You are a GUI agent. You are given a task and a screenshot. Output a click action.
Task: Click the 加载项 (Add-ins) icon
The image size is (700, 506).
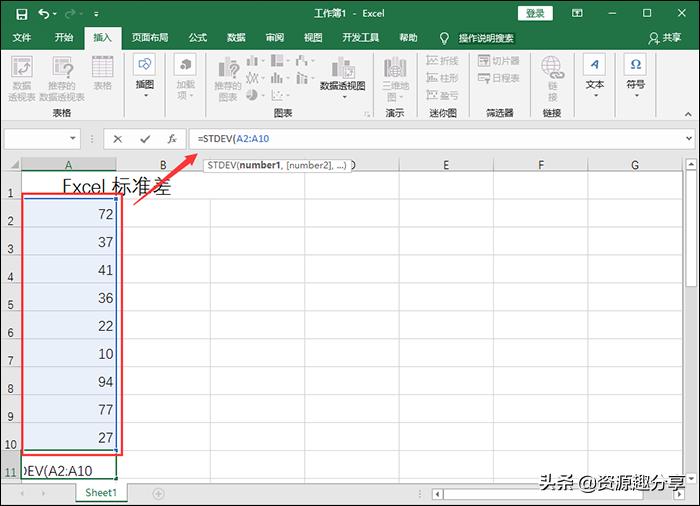185,75
